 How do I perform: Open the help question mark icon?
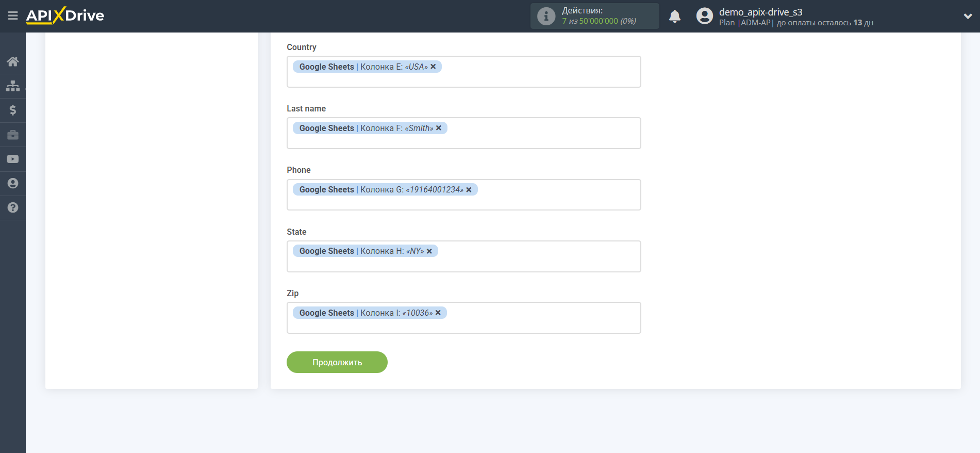13,207
